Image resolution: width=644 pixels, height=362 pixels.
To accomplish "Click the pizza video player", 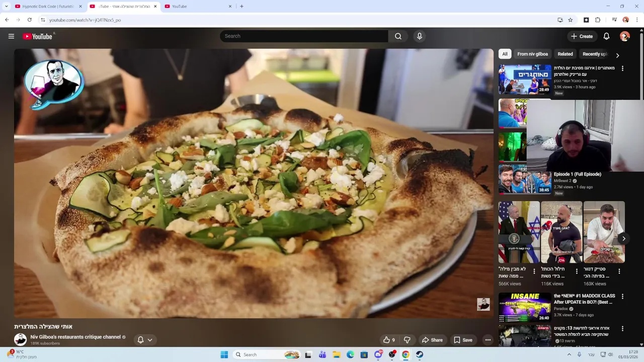I will point(254,183).
